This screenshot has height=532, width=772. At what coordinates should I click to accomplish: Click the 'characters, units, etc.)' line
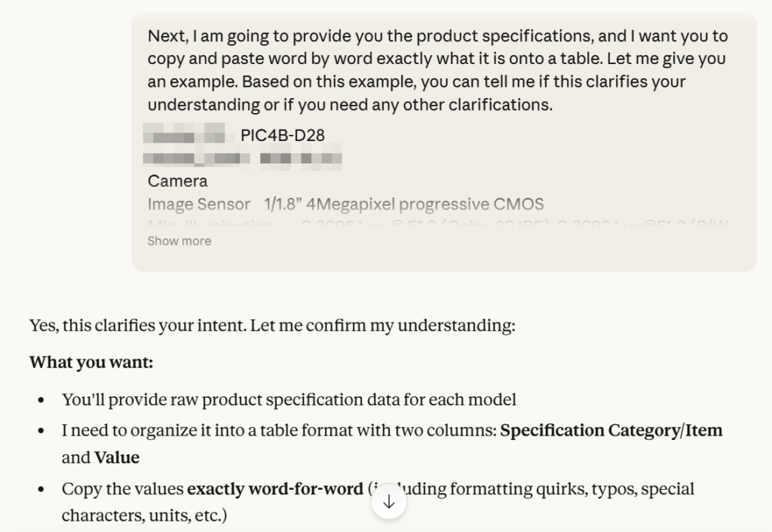tap(144, 516)
